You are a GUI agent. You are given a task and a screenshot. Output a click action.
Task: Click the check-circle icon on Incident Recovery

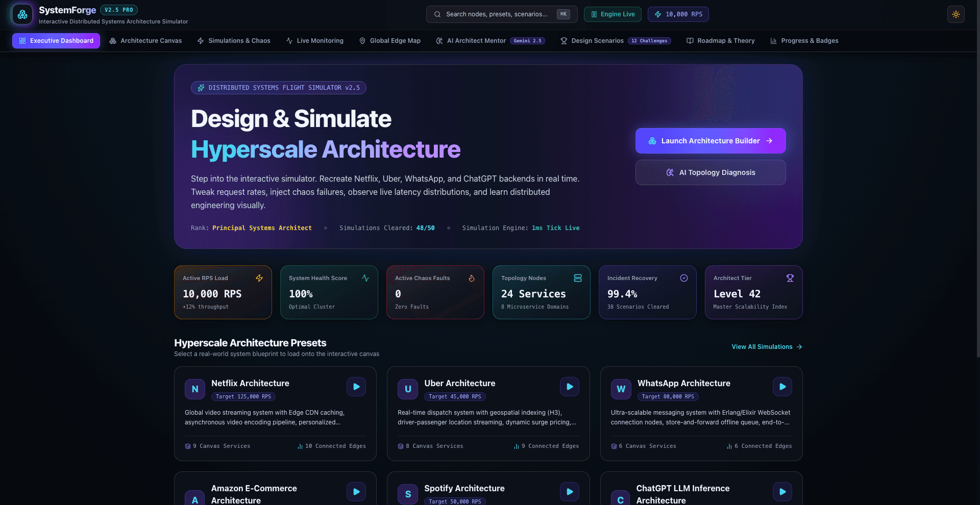coord(684,278)
